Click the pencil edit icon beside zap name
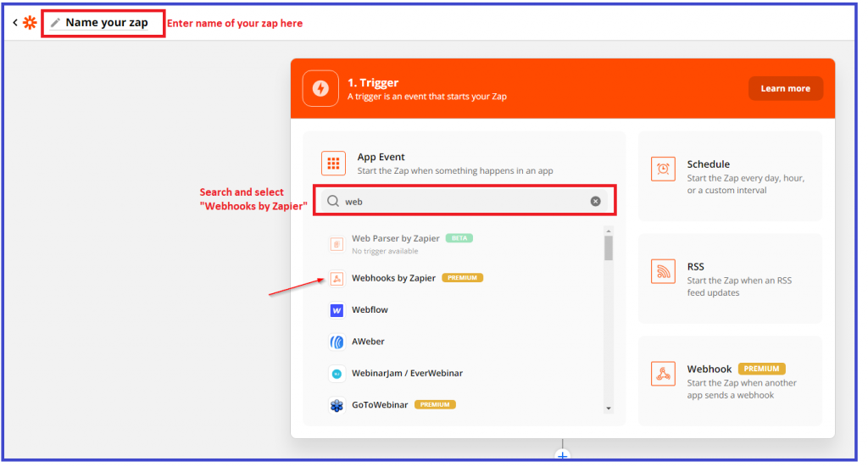 pyautogui.click(x=55, y=23)
